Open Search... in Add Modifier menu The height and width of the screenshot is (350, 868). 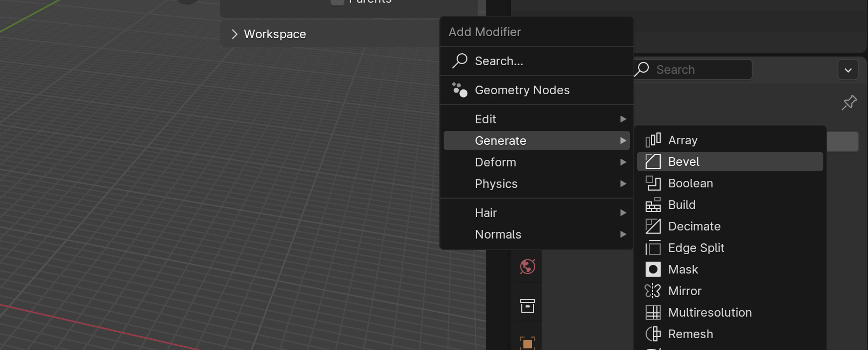click(x=537, y=61)
